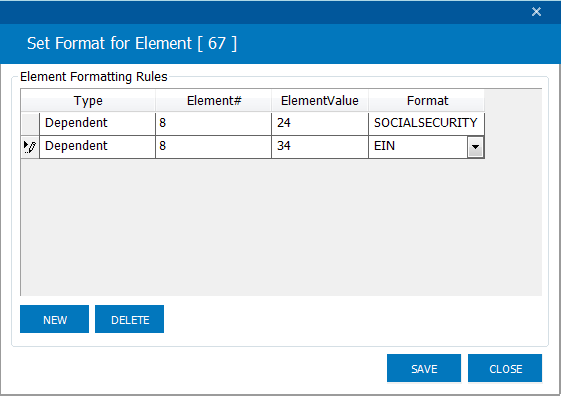Screen dimensions: 561x396
Task: Click the CLOSE button
Action: click(x=505, y=368)
